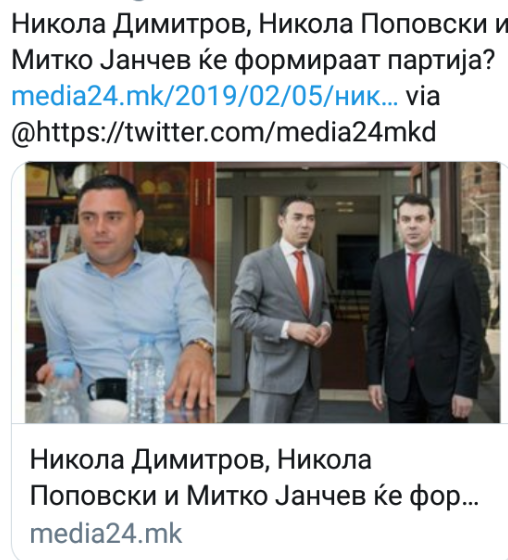Tap the right photo of two men in suits
This screenshot has width=508, height=560.
point(358,292)
